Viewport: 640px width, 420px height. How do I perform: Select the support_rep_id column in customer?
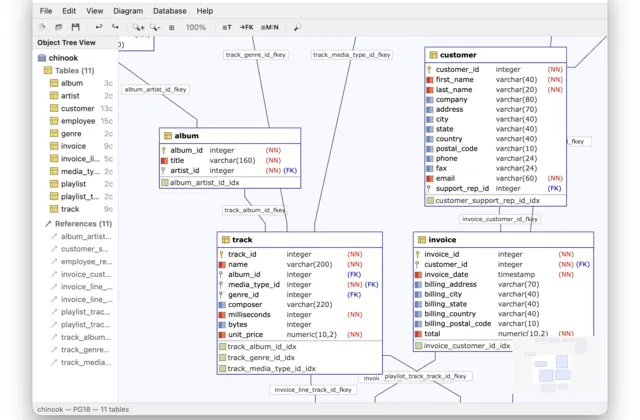(x=495, y=189)
